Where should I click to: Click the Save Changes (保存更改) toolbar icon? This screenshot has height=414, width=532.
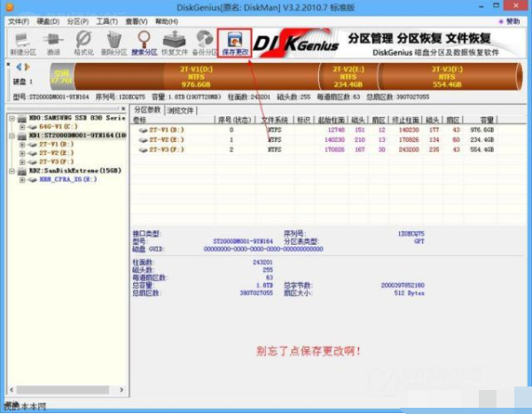pyautogui.click(x=235, y=43)
